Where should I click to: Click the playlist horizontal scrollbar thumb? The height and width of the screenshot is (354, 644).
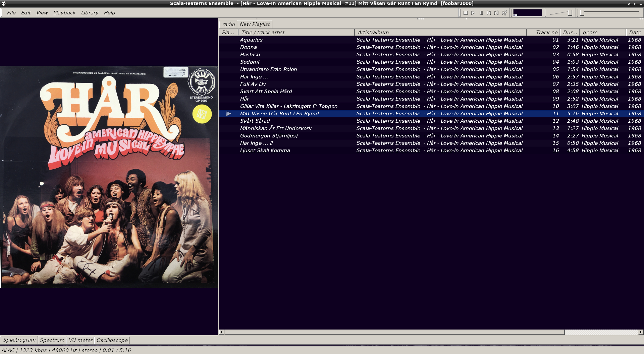[x=394, y=332]
